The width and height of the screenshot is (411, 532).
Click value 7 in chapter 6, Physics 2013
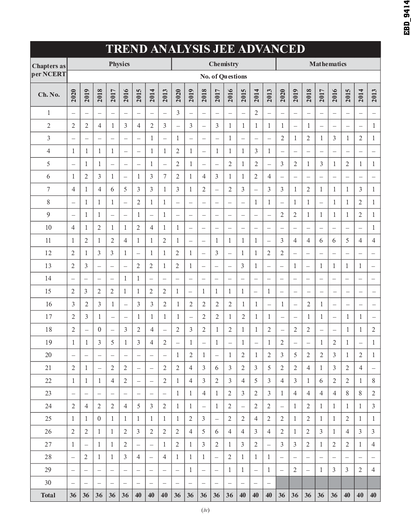[x=164, y=177]
